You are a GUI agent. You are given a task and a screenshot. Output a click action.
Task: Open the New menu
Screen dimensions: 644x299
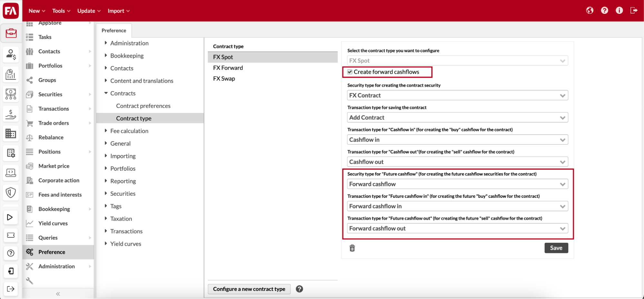click(x=37, y=11)
